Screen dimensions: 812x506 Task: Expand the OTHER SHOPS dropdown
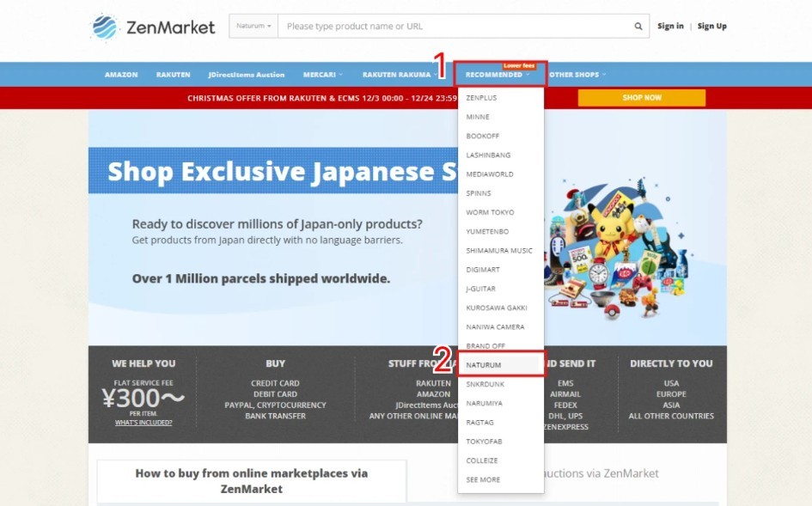coord(577,75)
